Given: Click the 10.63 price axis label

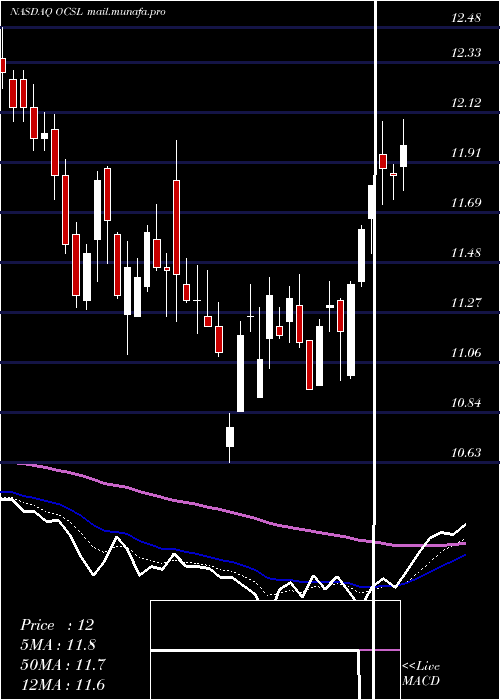Looking at the screenshot, I should [x=466, y=453].
